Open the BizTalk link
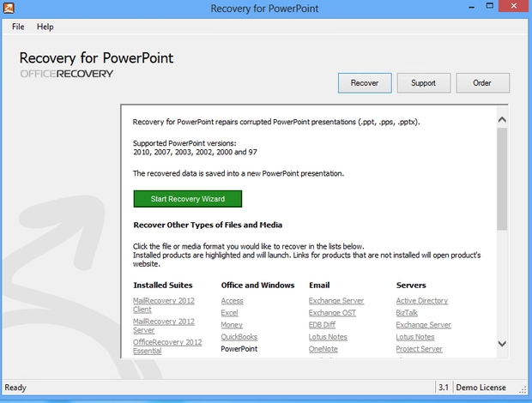Image resolution: width=532 pixels, height=403 pixels. tap(407, 313)
